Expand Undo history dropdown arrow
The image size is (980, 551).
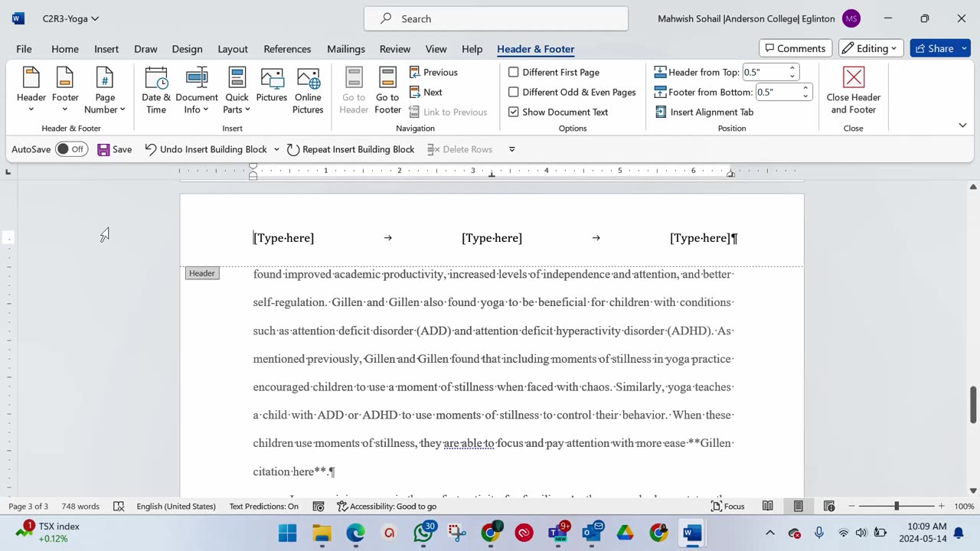click(276, 149)
